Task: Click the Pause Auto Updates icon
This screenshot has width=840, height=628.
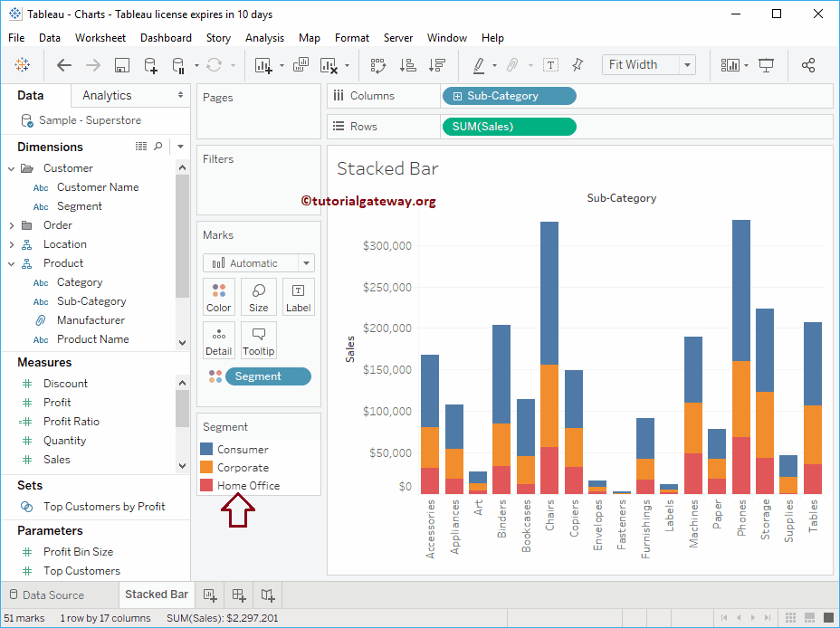Action: (178, 65)
